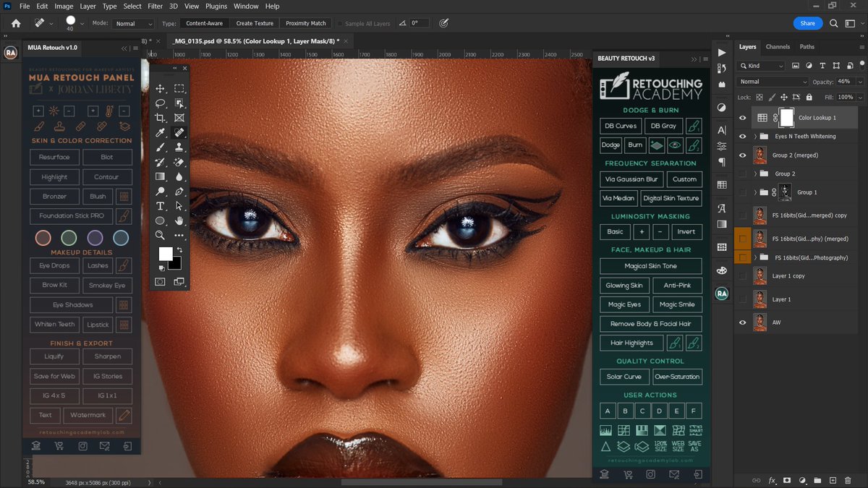Click the Share button
Viewport: 868px width, 488px height.
[808, 23]
